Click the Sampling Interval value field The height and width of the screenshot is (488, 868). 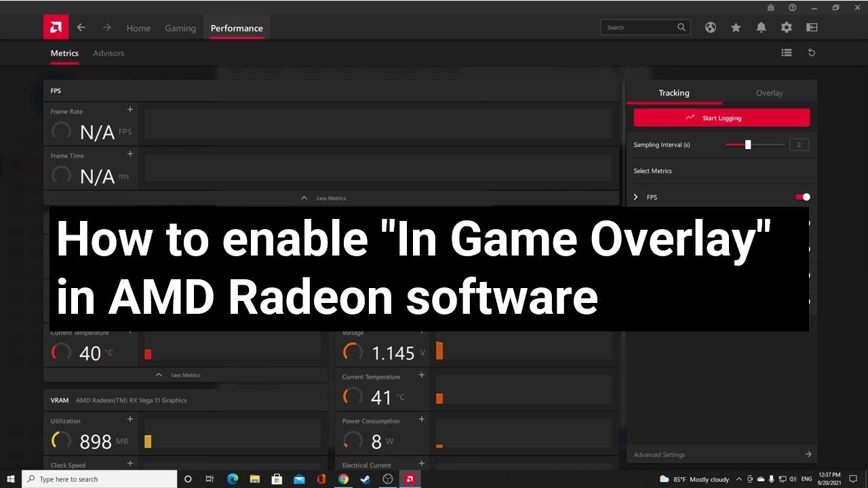[x=799, y=145]
